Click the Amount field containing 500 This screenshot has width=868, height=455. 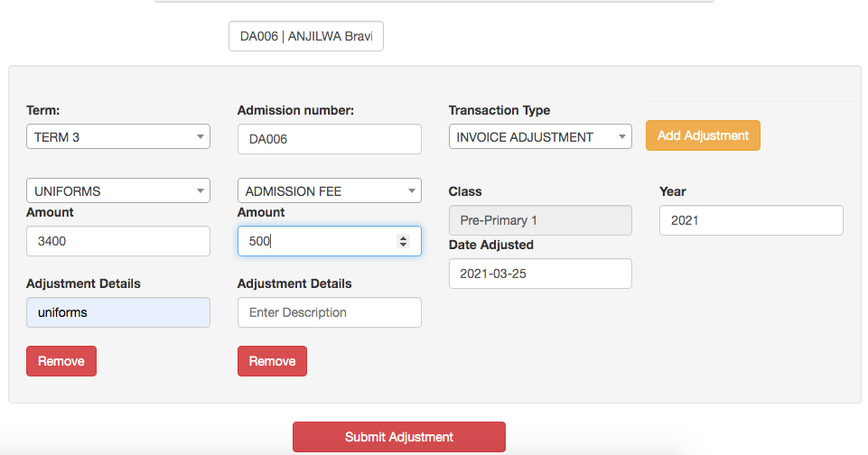point(316,241)
